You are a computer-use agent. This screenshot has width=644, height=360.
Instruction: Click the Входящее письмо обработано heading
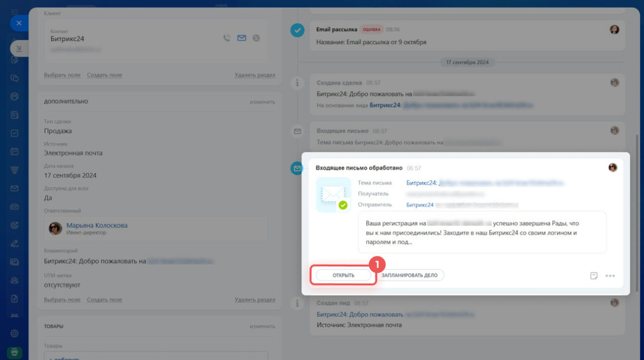(359, 168)
